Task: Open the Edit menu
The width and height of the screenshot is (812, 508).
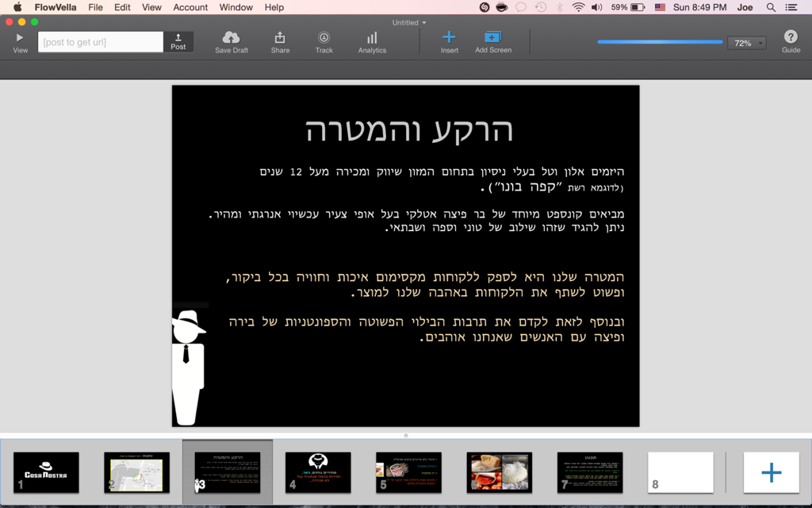Action: tap(122, 7)
